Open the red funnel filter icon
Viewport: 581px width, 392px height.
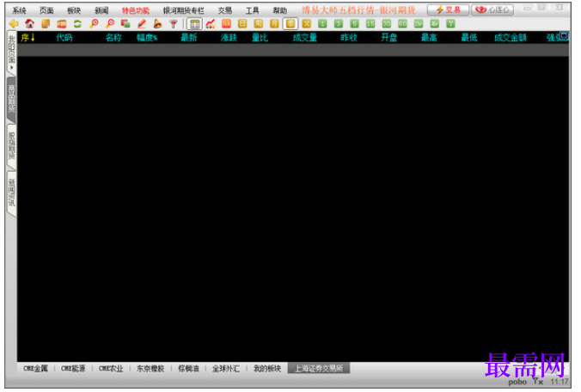pos(174,24)
